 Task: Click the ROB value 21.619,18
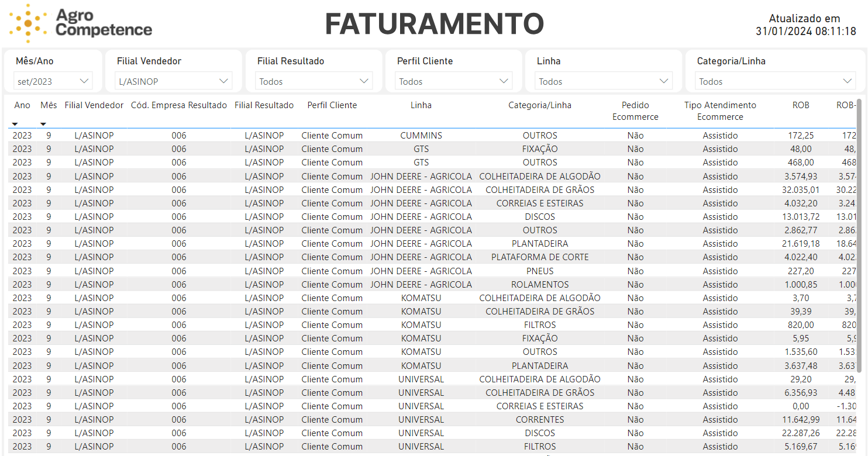801,244
